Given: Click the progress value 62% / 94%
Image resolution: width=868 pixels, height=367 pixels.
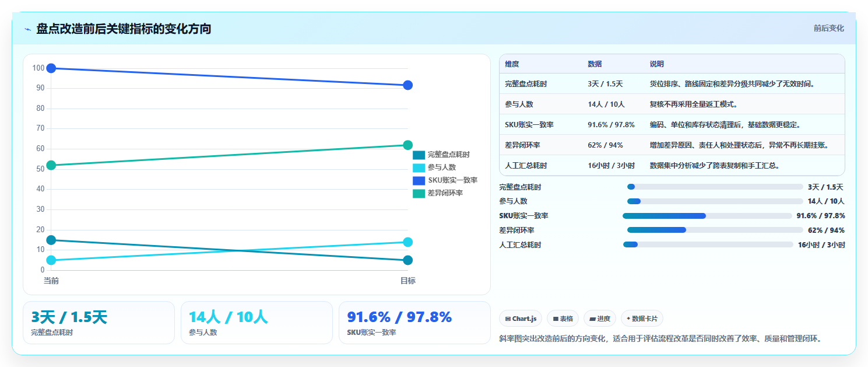Looking at the screenshot, I should 826,230.
